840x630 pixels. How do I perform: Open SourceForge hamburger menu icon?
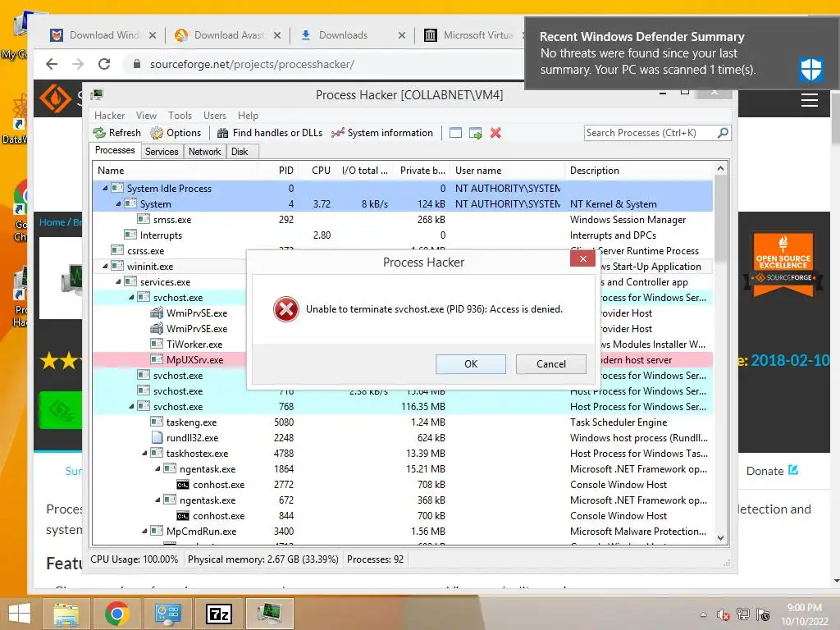810,99
